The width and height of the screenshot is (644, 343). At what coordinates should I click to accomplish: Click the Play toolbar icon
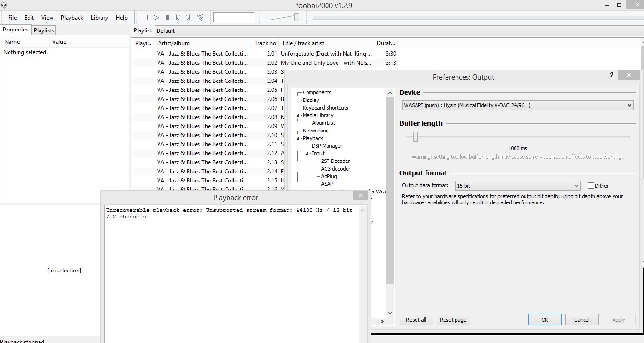[156, 18]
